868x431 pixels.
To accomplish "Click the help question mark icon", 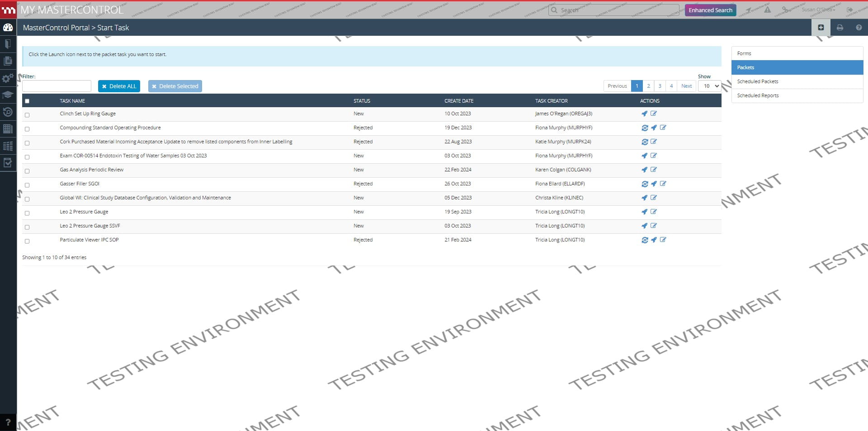I will [x=858, y=27].
